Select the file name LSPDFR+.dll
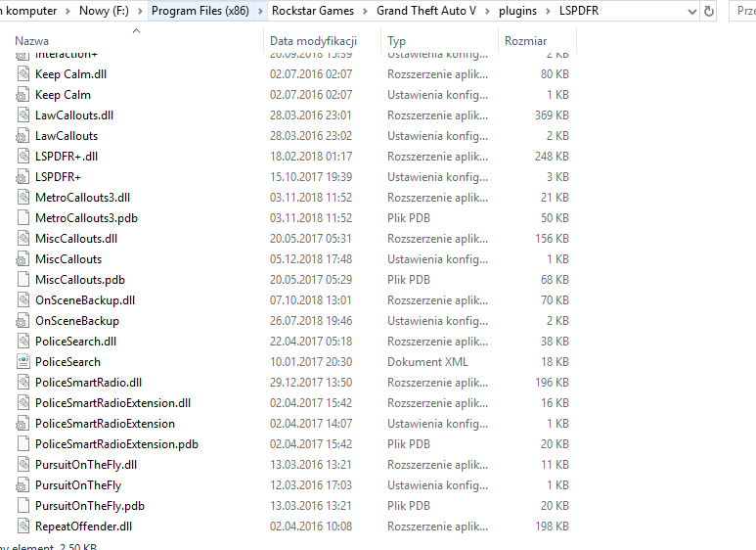 pyautogui.click(x=67, y=157)
